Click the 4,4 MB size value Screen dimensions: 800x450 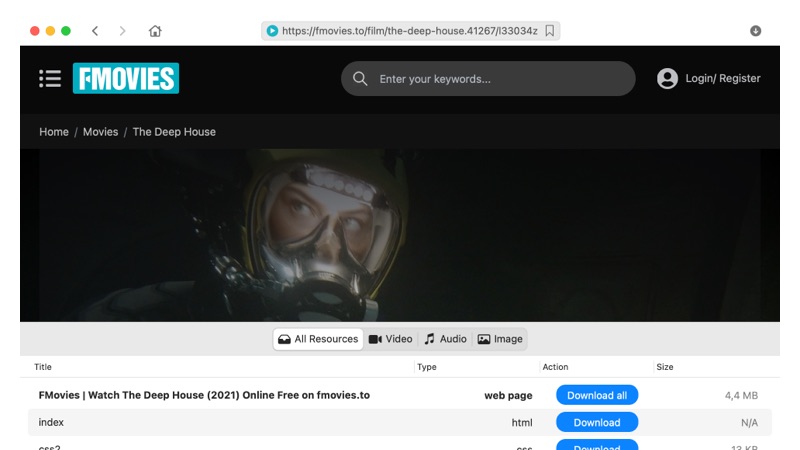click(741, 395)
